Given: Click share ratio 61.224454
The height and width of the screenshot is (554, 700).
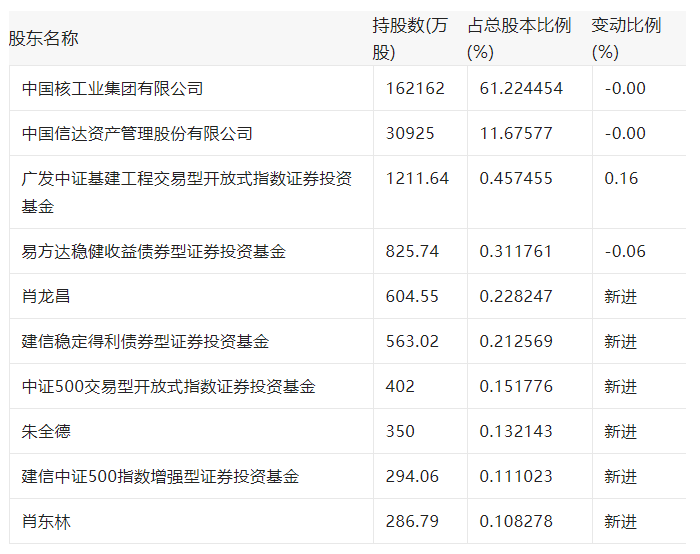Looking at the screenshot, I should [521, 88].
